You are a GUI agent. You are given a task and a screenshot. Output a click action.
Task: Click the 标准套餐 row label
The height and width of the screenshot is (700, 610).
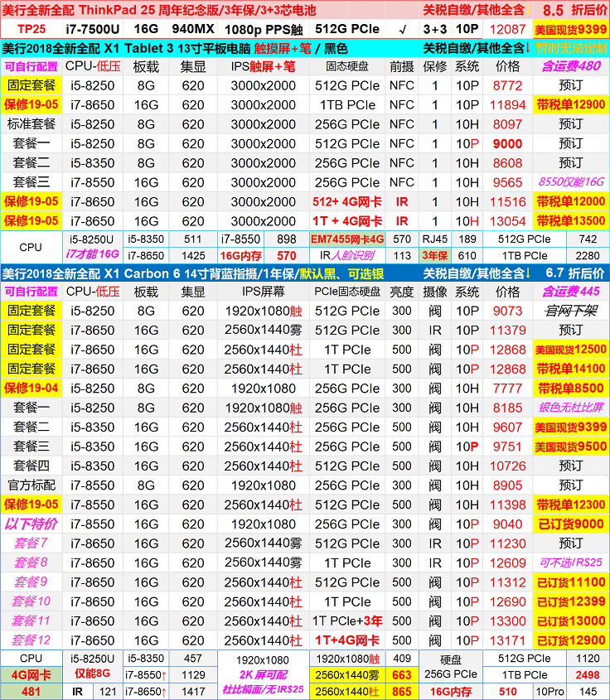31,124
